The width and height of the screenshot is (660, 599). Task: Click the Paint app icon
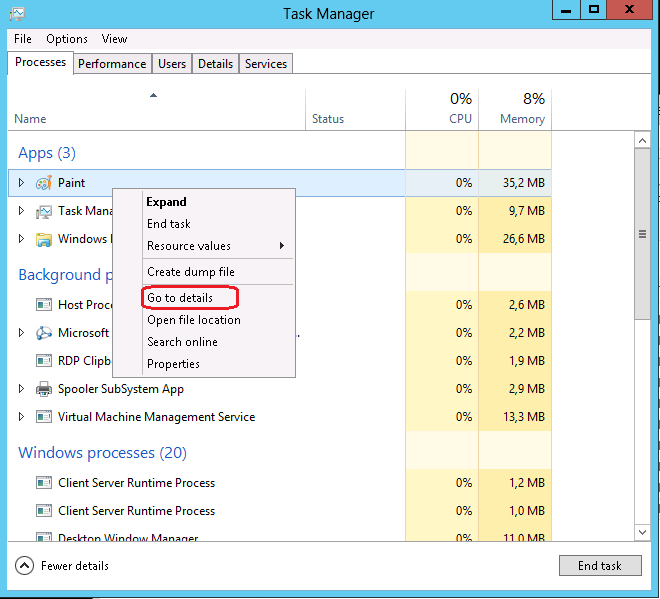tap(44, 183)
